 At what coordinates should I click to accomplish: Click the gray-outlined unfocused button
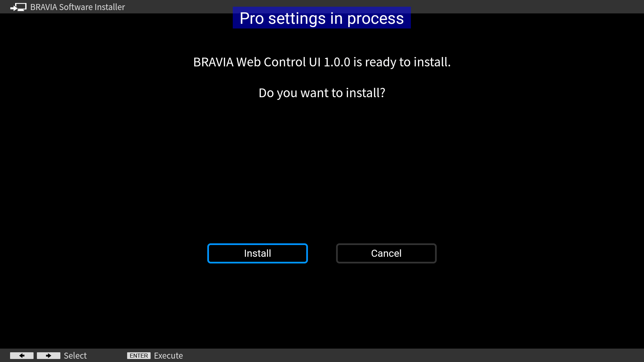click(x=386, y=253)
